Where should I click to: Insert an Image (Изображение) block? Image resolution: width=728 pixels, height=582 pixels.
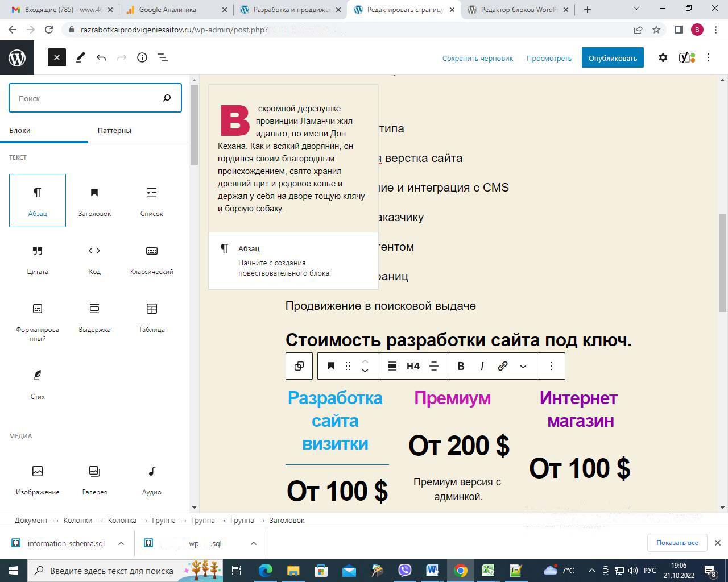coord(38,479)
